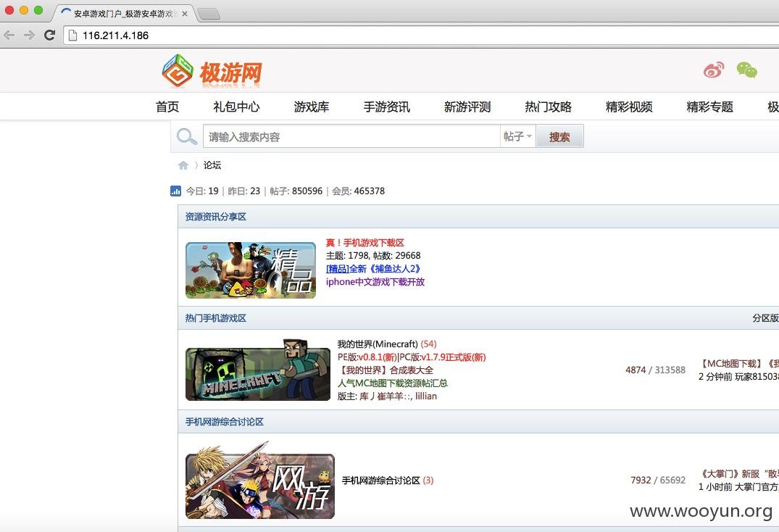779x532 pixels.
Task: Open [精品]全新《捕鱼达人2》 link
Action: (373, 269)
